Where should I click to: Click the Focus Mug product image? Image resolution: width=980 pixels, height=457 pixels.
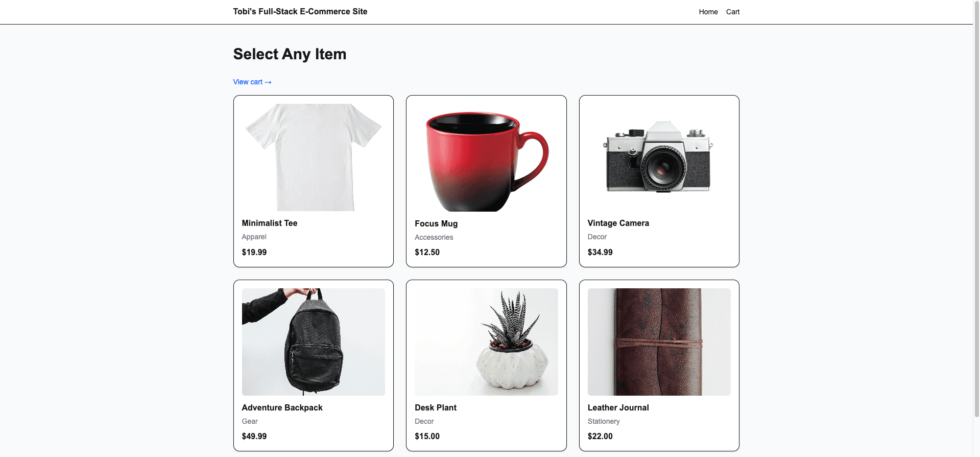[486, 156]
